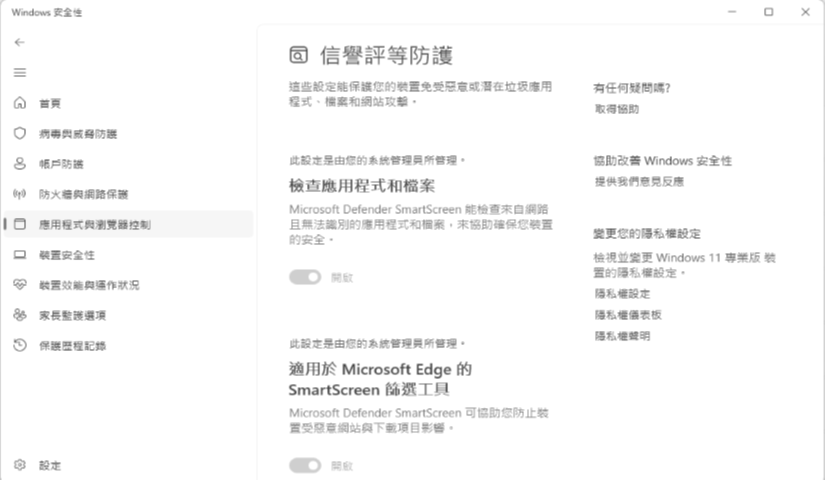This screenshot has height=480, width=825.
Task: Open the 提供我們意見反應 link
Action: point(639,182)
